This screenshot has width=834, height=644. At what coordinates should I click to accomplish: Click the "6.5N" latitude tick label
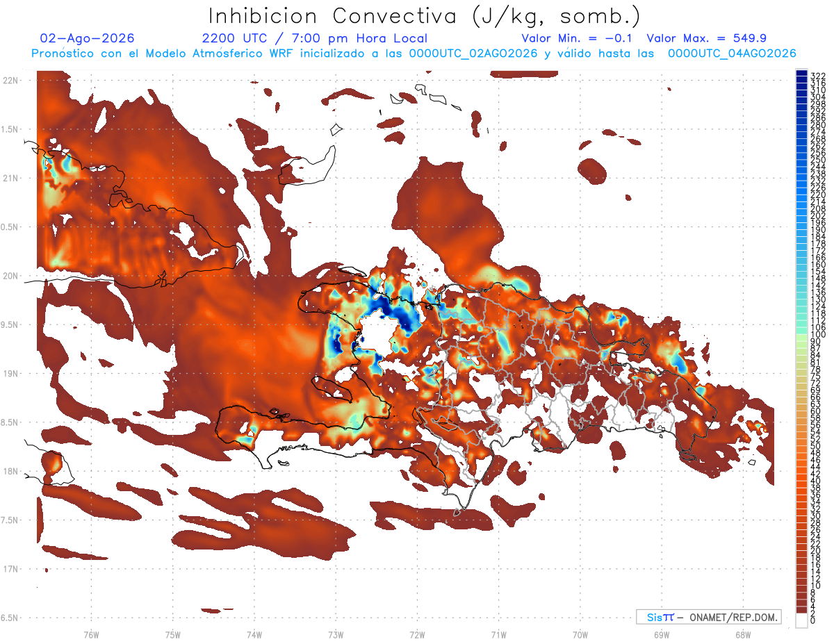tap(10, 618)
